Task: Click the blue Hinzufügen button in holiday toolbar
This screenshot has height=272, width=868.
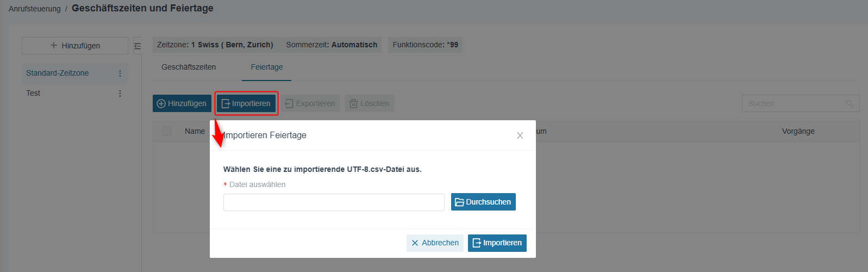Action: click(x=182, y=103)
